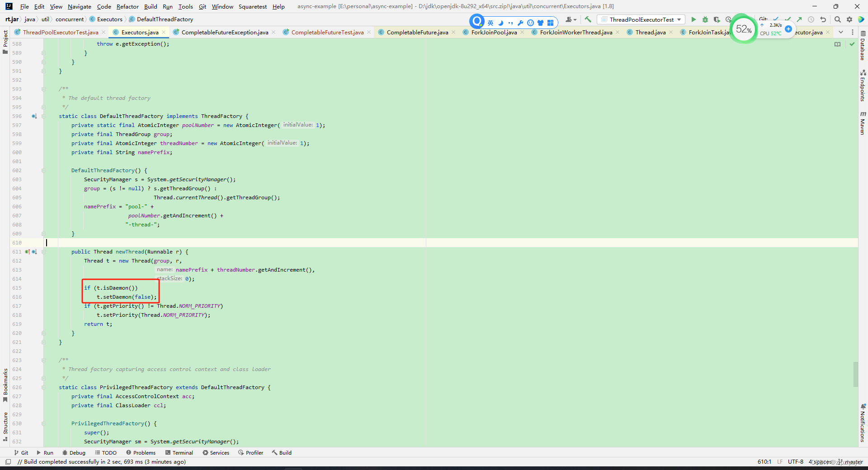The width and height of the screenshot is (868, 470).
Task: Start Debug with the bug icon
Action: tap(705, 19)
